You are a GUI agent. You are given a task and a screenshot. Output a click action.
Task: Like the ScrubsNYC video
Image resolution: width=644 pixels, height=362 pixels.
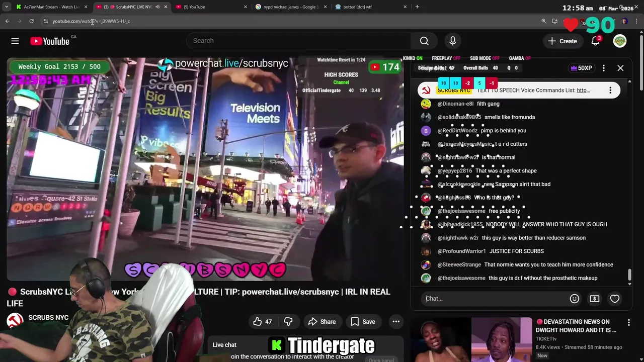(x=263, y=322)
